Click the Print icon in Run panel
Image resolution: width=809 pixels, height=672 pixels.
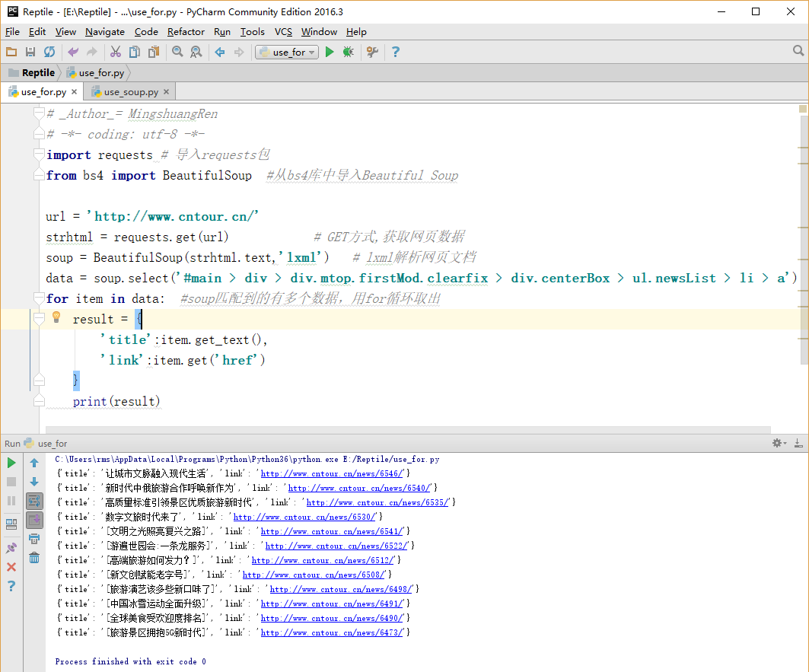34,539
